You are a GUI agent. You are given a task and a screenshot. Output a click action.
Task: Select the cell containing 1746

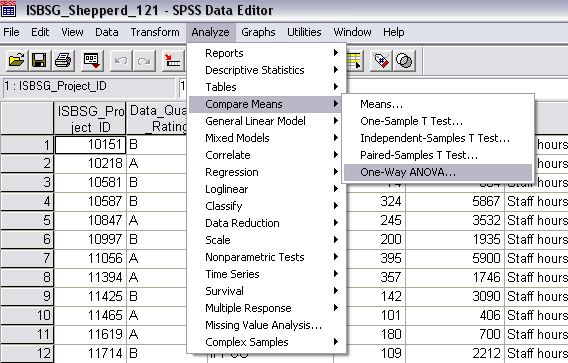click(x=455, y=277)
